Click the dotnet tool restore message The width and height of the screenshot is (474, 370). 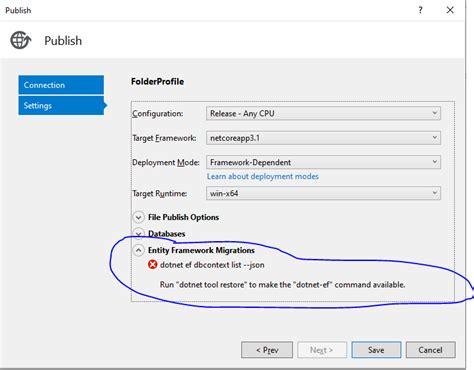(282, 285)
